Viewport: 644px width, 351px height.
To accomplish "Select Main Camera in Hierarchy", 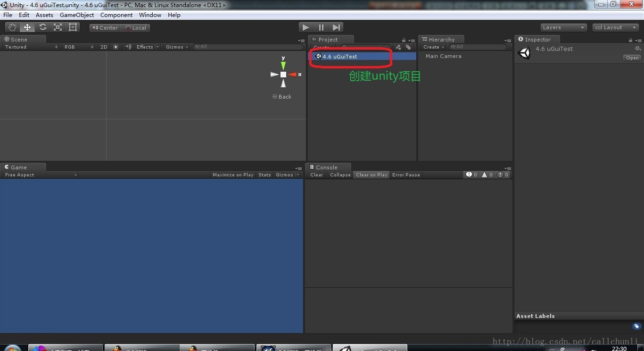I will pyautogui.click(x=444, y=56).
